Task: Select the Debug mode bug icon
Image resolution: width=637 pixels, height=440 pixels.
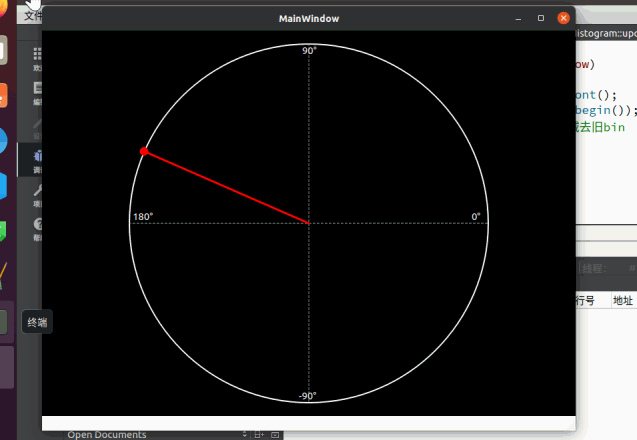Action: coord(38,156)
